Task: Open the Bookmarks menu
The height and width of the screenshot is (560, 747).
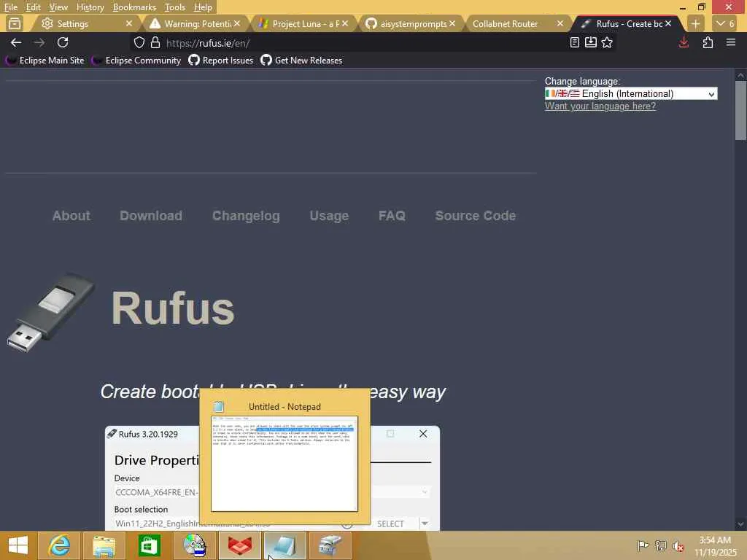Action: (x=134, y=7)
